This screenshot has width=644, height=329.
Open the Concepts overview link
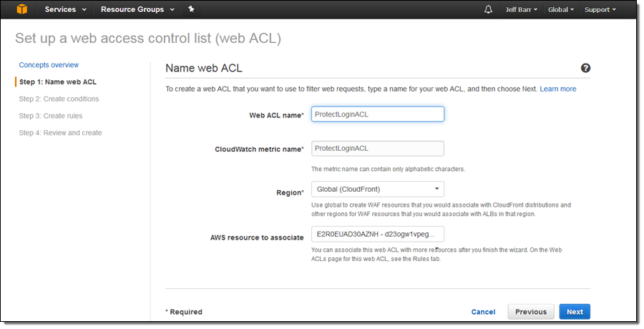tap(49, 65)
